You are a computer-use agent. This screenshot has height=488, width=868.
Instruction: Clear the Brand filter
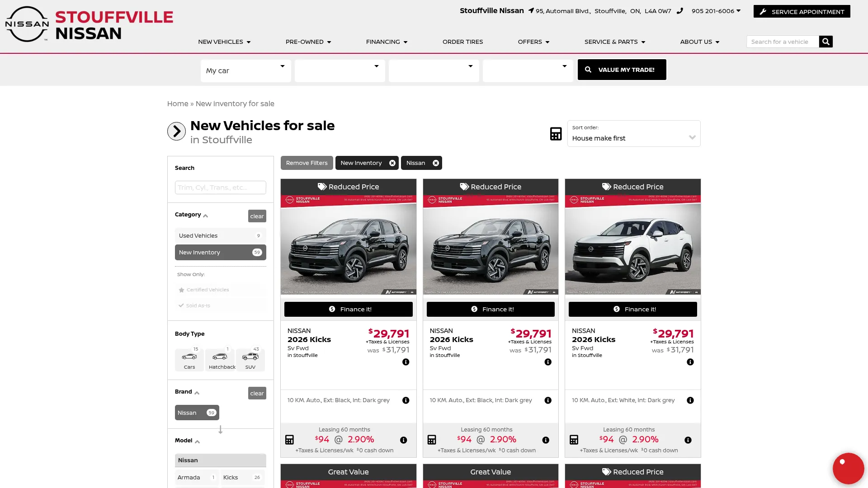pos(257,393)
